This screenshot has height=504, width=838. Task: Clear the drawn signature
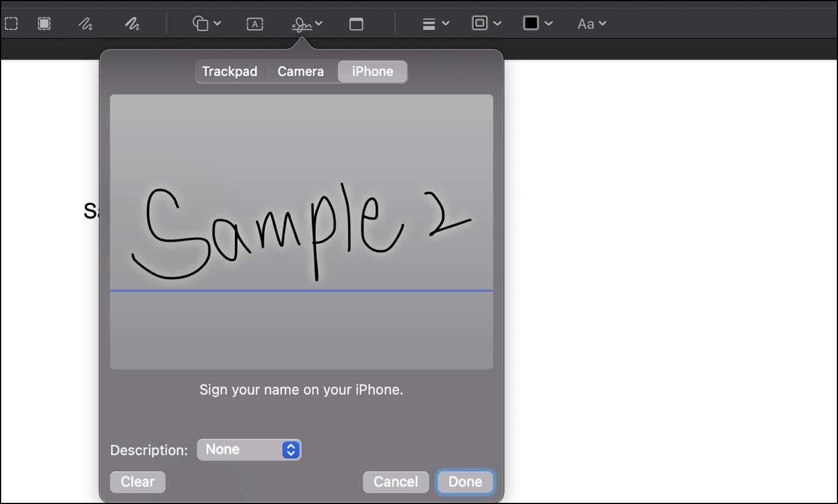[138, 482]
